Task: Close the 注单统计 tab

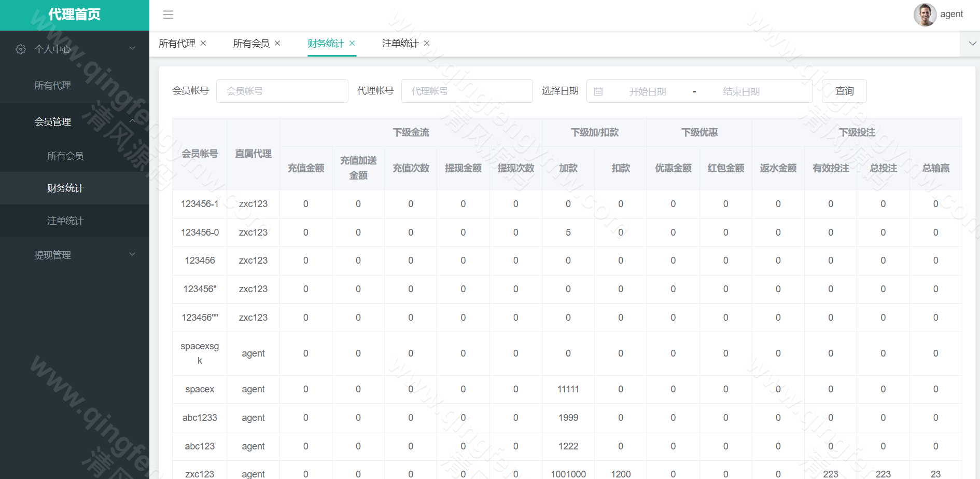Action: click(x=427, y=43)
